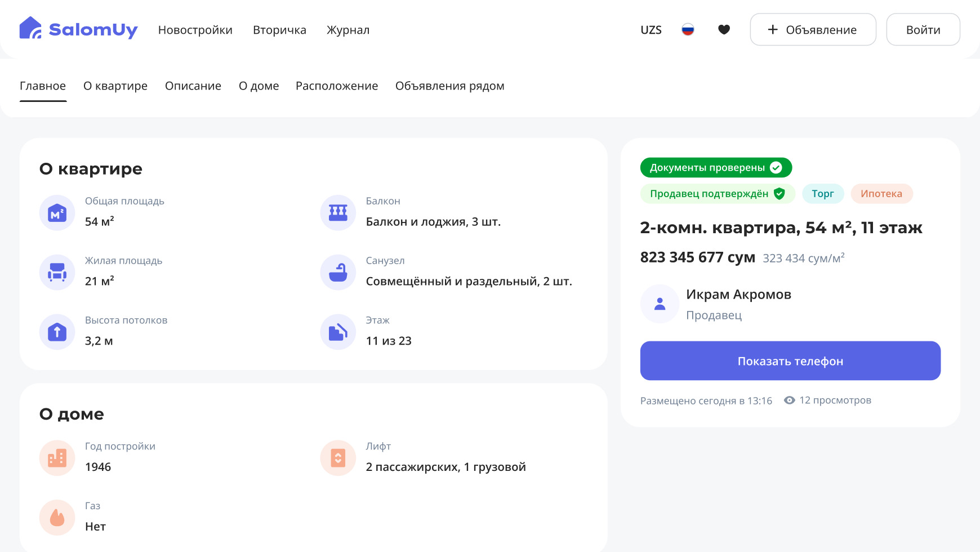The width and height of the screenshot is (980, 552).
Task: Click the balcony icon
Action: 338,213
